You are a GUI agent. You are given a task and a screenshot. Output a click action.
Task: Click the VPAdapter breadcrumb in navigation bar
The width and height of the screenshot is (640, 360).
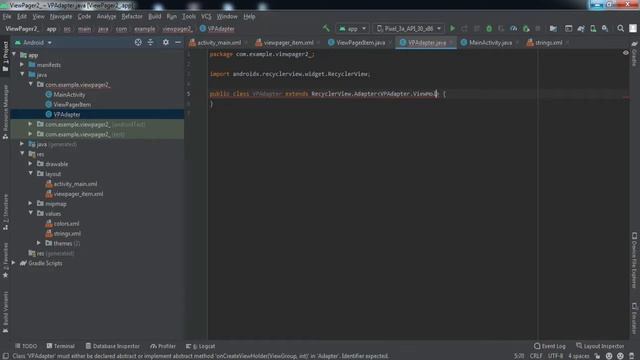pyautogui.click(x=217, y=29)
